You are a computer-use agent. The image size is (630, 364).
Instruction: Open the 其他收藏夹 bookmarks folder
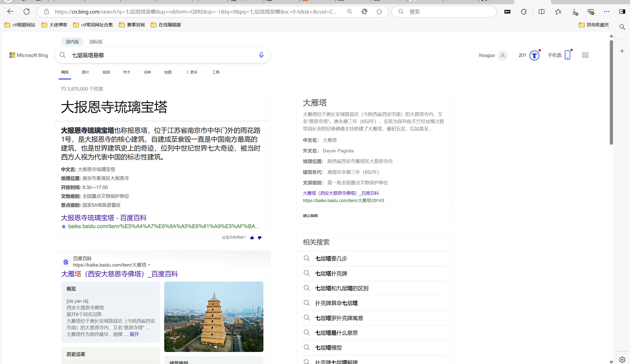594,25
